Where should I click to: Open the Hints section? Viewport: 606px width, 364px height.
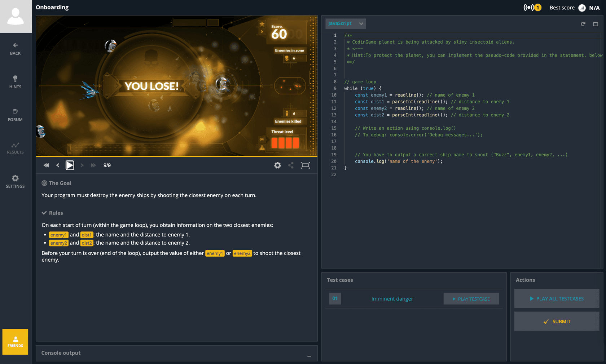[x=15, y=81]
